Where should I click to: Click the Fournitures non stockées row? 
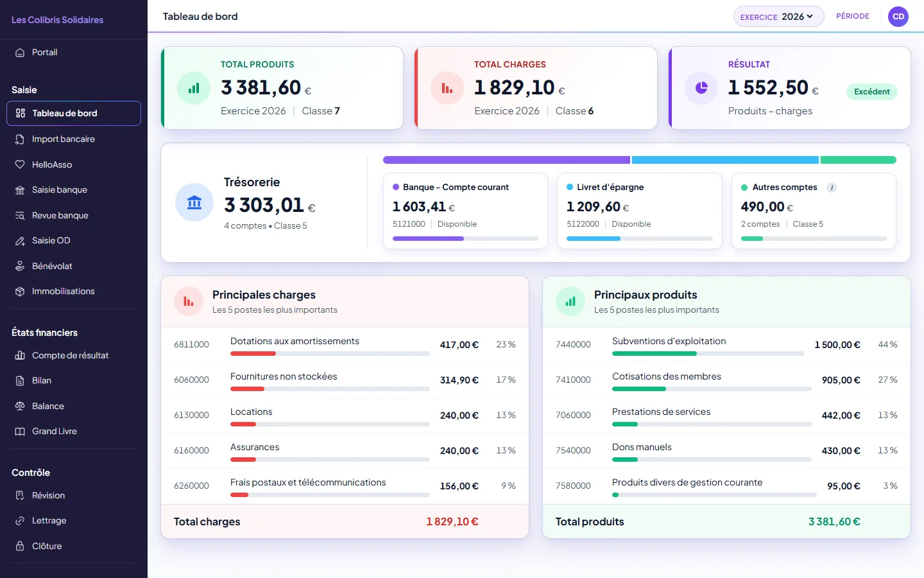[x=345, y=380]
